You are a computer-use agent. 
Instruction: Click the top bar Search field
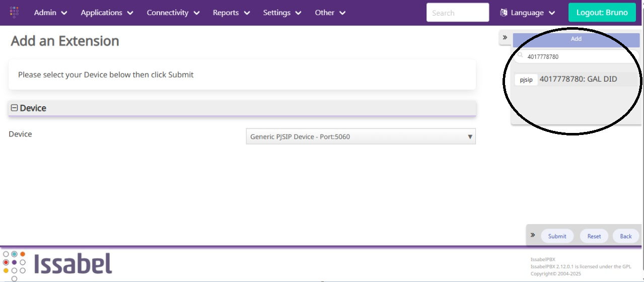457,13
